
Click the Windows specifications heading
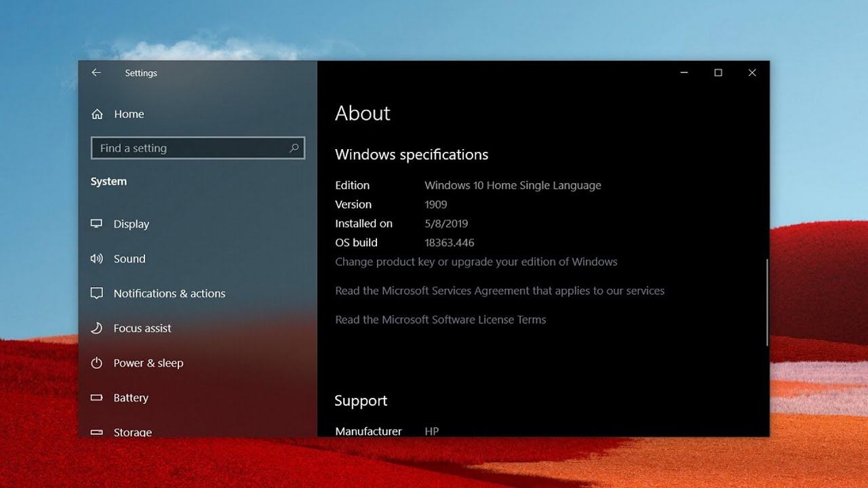point(412,155)
